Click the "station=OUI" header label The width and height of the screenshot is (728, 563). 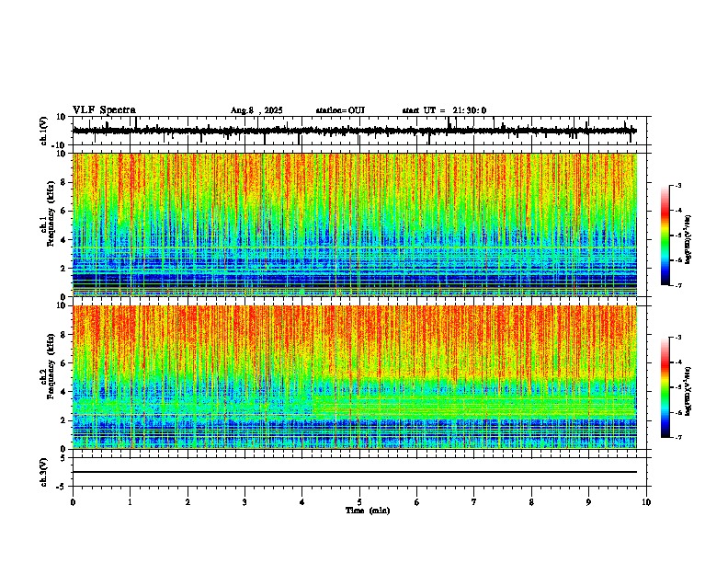tap(340, 110)
